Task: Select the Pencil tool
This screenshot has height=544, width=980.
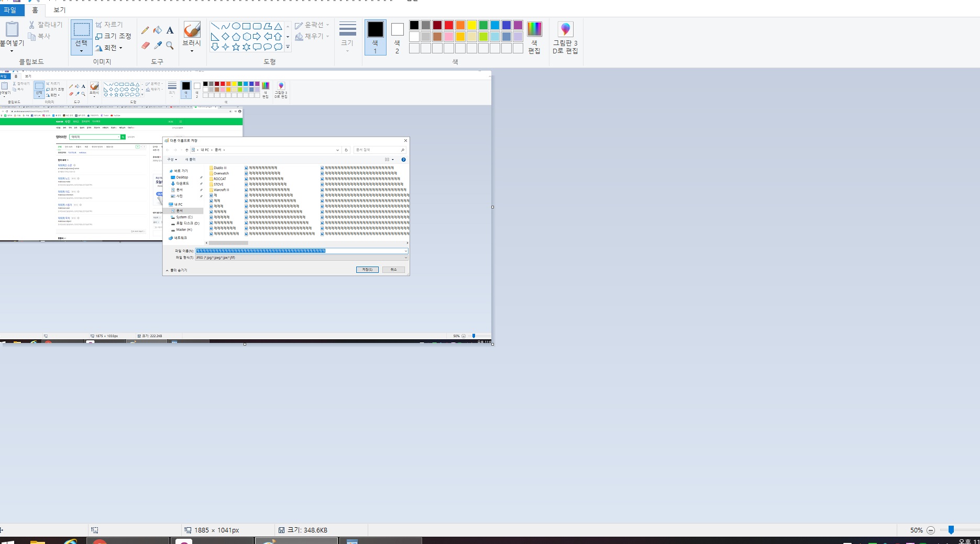Action: [145, 30]
